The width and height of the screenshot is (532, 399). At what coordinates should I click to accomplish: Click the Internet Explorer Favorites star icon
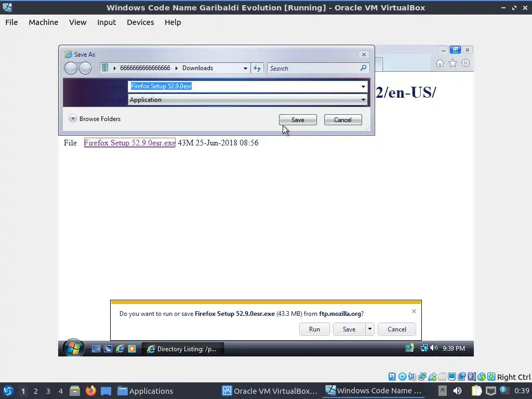[453, 63]
